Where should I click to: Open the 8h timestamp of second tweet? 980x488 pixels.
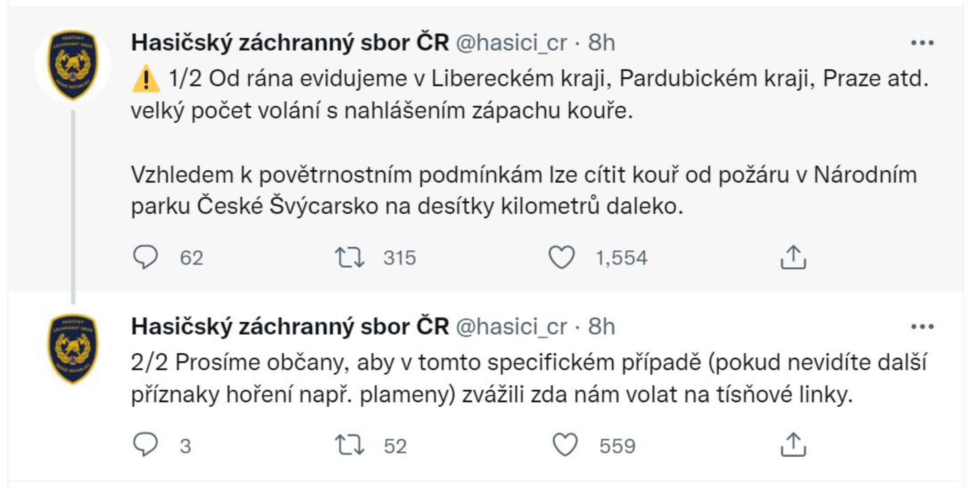[602, 327]
